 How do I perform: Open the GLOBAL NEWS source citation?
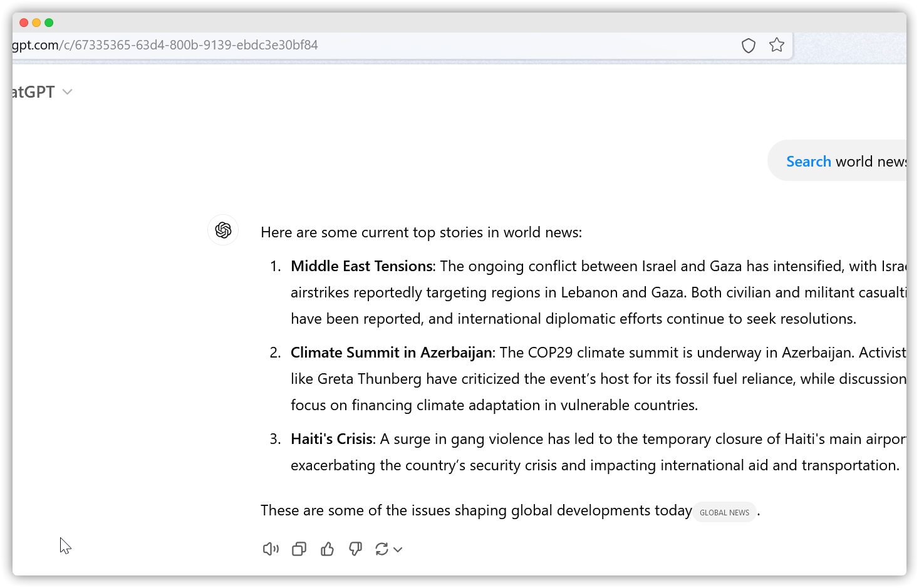coord(724,512)
